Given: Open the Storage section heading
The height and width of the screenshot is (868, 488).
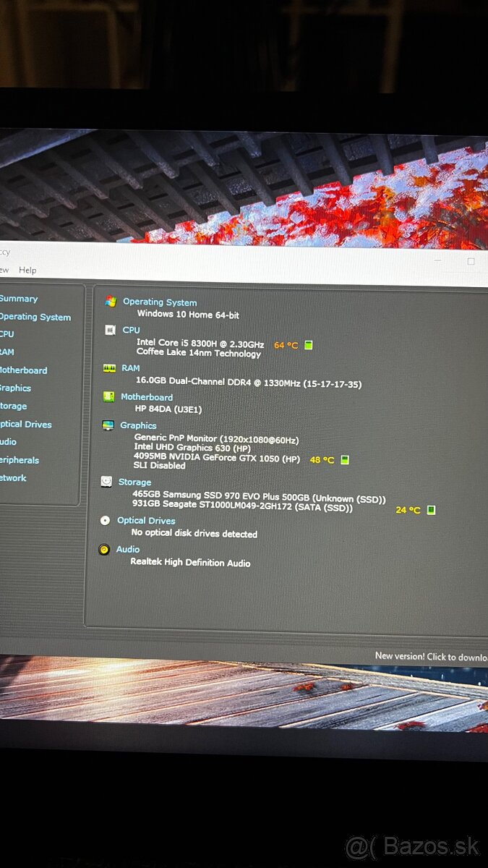Looking at the screenshot, I should point(134,482).
